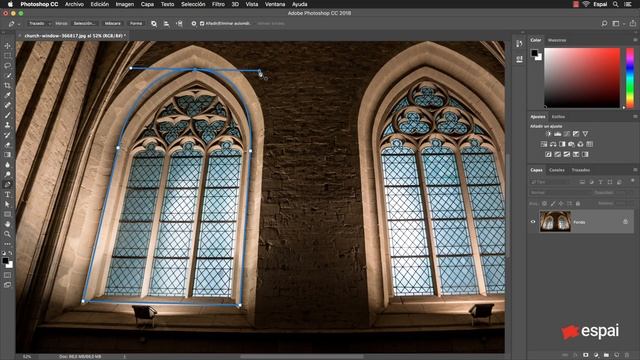Image resolution: width=640 pixels, height=360 pixels.
Task: Select the Brush tool
Action: click(x=7, y=115)
